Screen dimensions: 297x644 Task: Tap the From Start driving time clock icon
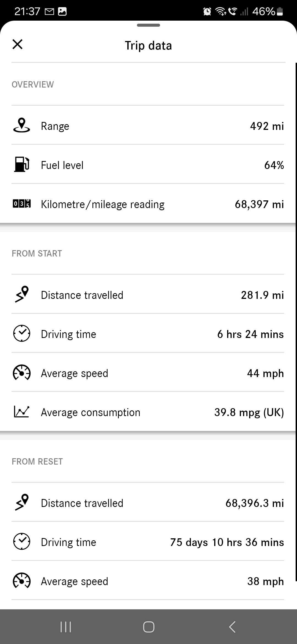coord(21,334)
